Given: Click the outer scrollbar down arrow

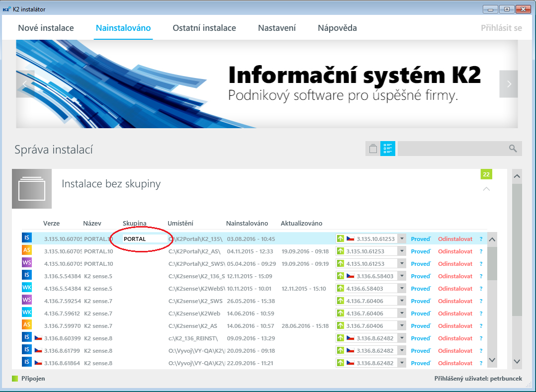Looking at the screenshot, I should pos(517,362).
